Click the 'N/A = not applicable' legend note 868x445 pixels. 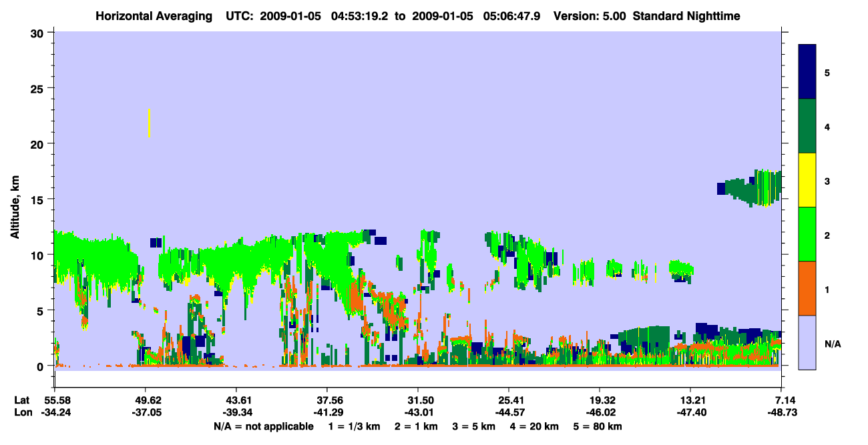[263, 426]
